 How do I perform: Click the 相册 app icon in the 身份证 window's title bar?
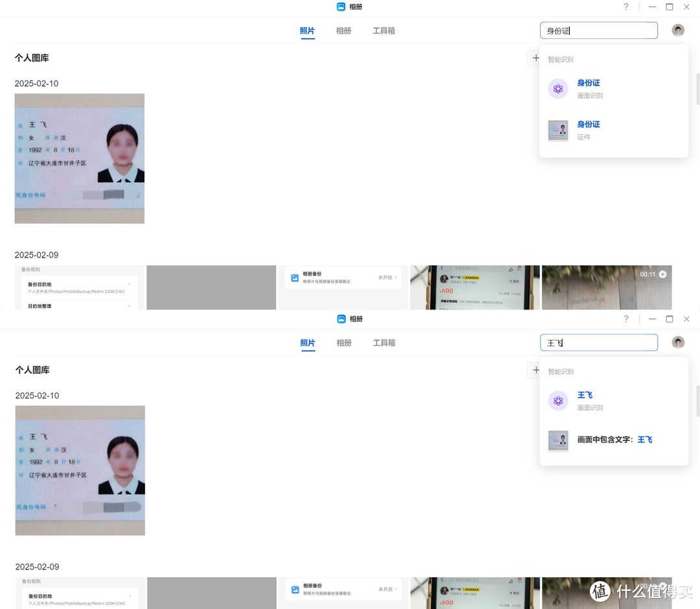coord(341,6)
